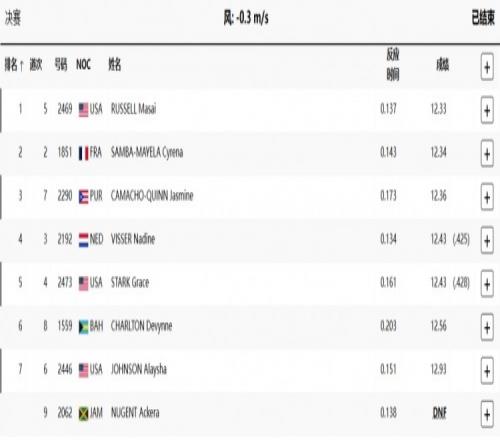Click the NOC column header
500x440 pixels.
point(83,64)
